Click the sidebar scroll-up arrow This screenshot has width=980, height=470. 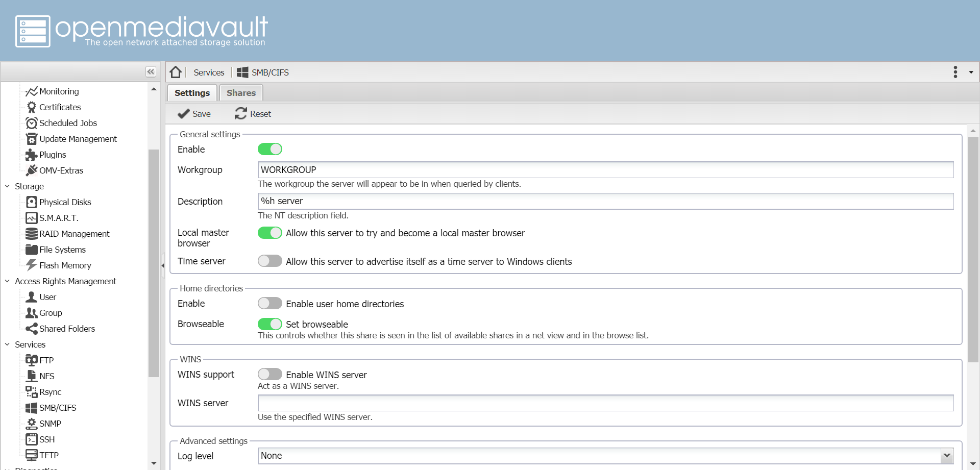154,89
